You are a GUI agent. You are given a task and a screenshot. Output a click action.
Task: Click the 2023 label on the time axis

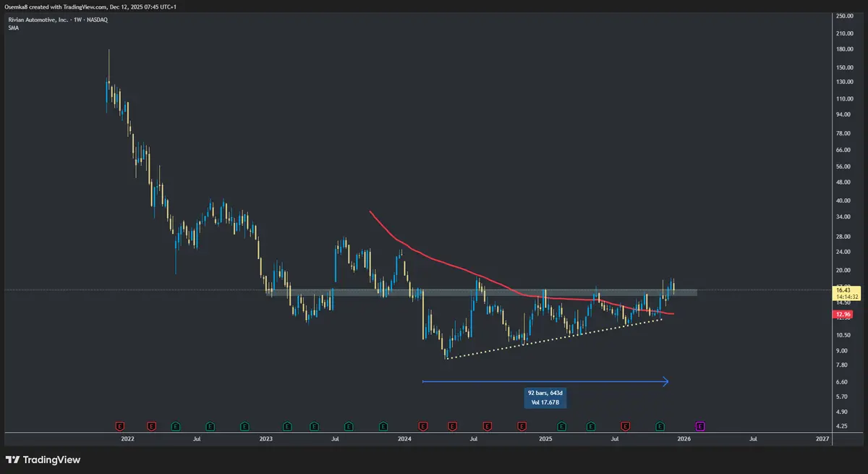(266, 439)
